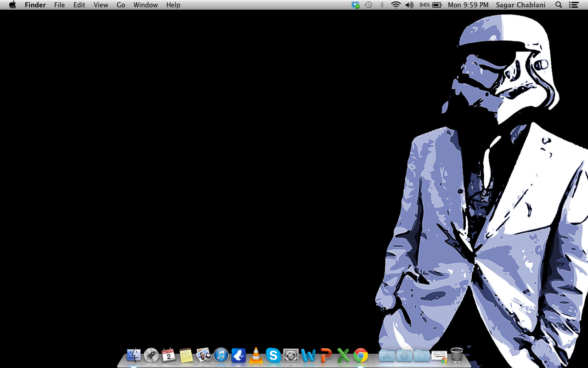Open the Finder menu
588x368 pixels.
pyautogui.click(x=35, y=5)
